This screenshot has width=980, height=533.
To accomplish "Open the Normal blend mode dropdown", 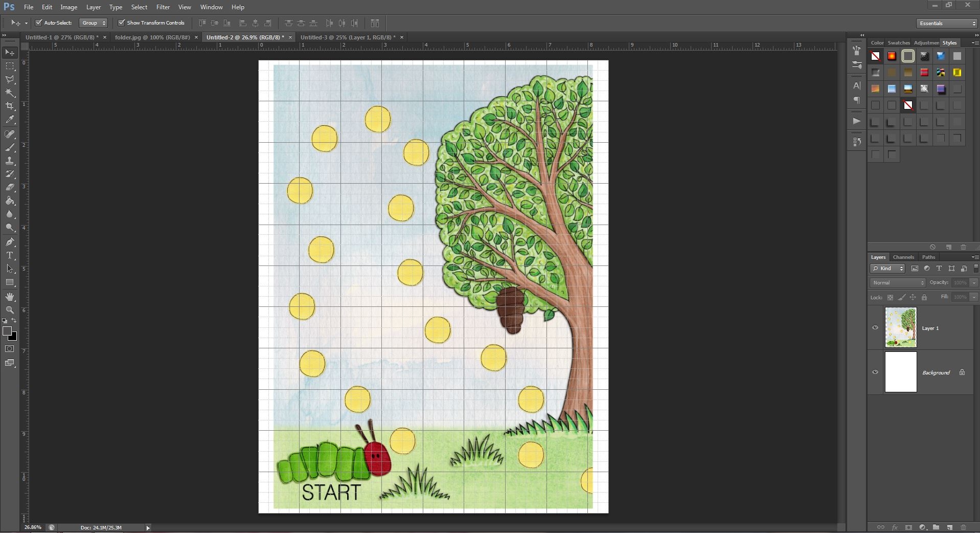I will click(898, 282).
